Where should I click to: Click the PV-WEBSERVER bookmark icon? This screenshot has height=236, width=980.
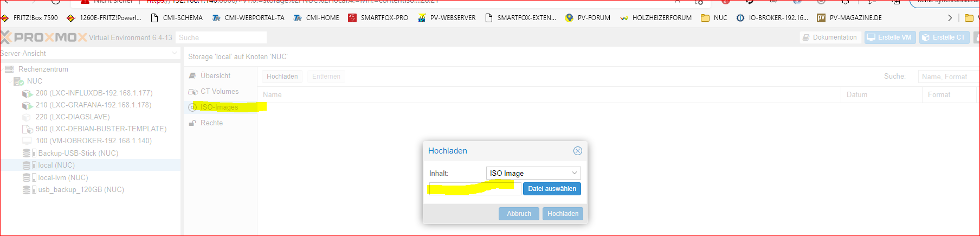click(422, 18)
